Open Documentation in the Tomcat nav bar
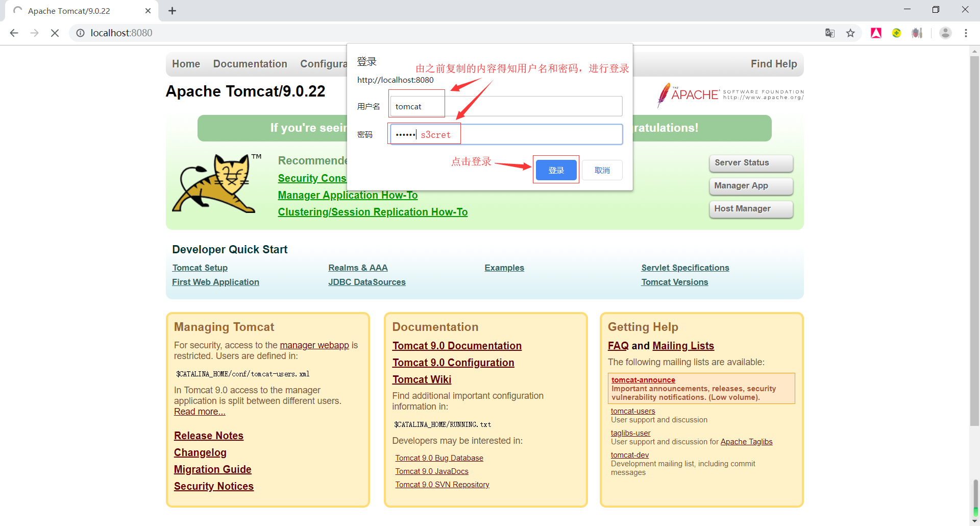This screenshot has width=980, height=526. [x=250, y=64]
